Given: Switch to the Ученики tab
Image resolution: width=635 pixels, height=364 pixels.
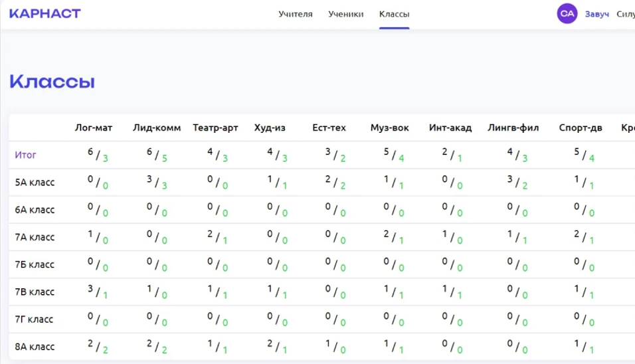Looking at the screenshot, I should click(346, 14).
